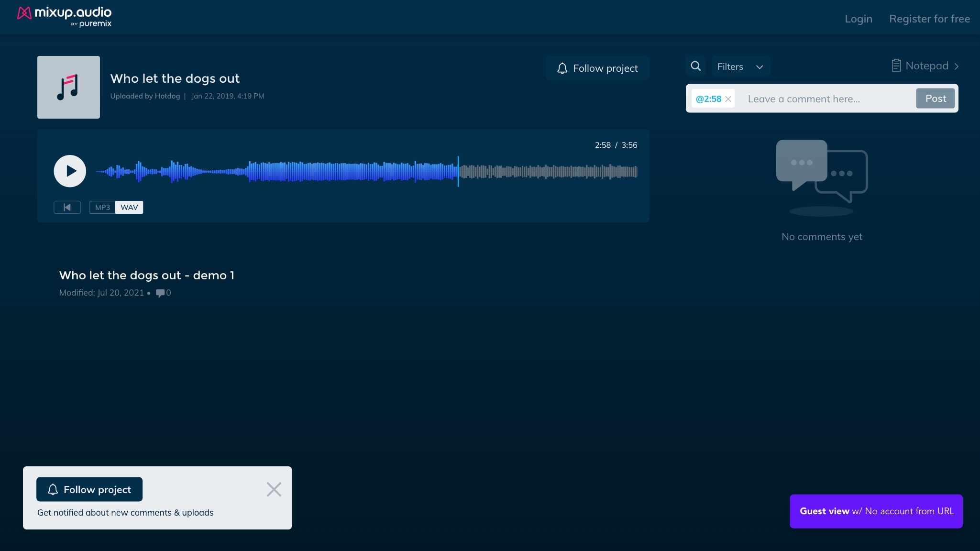Click the No comments yet text
The image size is (980, 551).
pos(822,237)
